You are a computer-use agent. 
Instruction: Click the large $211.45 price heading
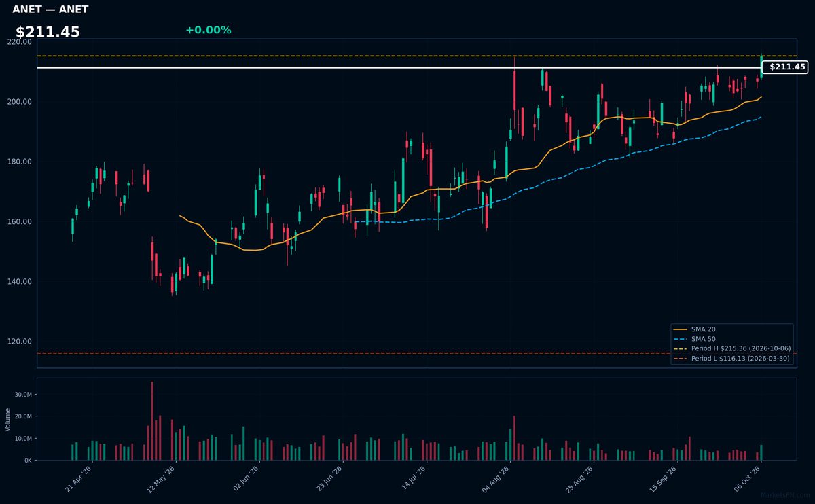click(x=48, y=32)
